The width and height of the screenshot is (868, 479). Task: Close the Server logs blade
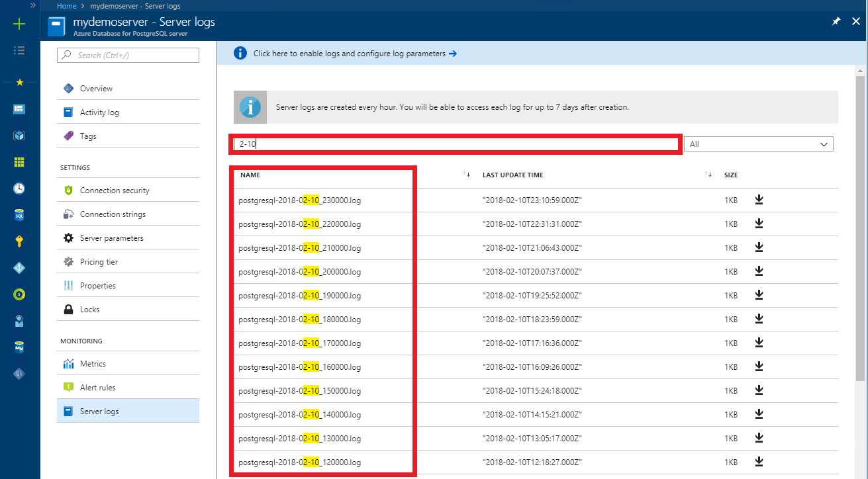coord(855,22)
